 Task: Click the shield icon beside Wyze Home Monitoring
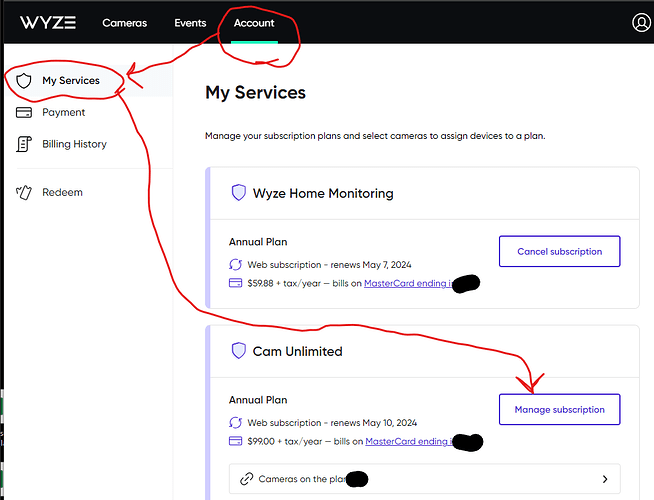point(239,193)
